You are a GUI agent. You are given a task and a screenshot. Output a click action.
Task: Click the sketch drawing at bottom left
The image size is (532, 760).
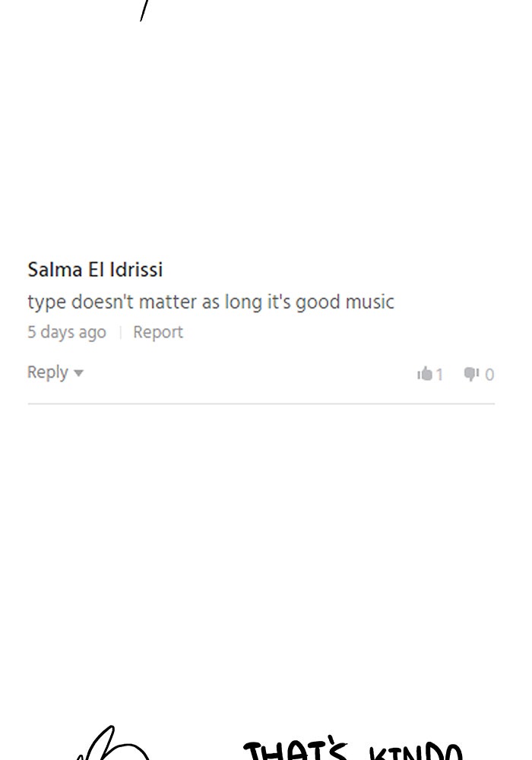tap(110, 745)
